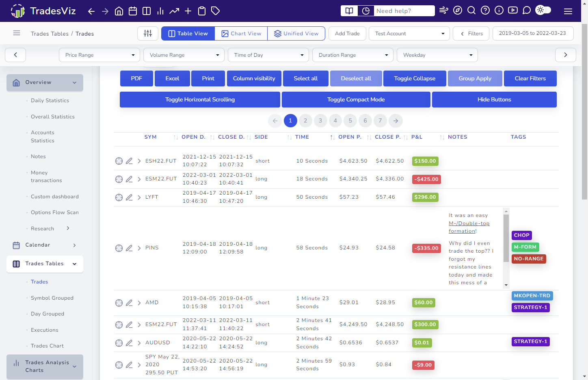The height and width of the screenshot is (380, 588).
Task: Click the Add Trade button
Action: (x=347, y=34)
